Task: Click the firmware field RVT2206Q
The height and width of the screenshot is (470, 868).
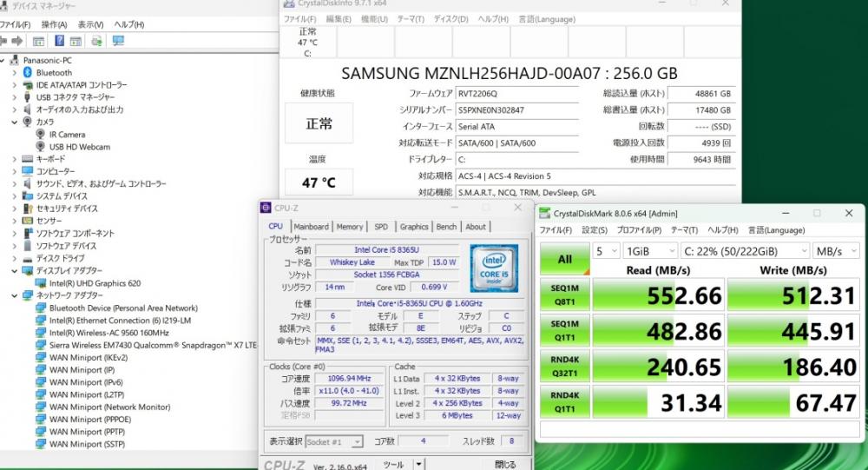Action: click(x=517, y=93)
